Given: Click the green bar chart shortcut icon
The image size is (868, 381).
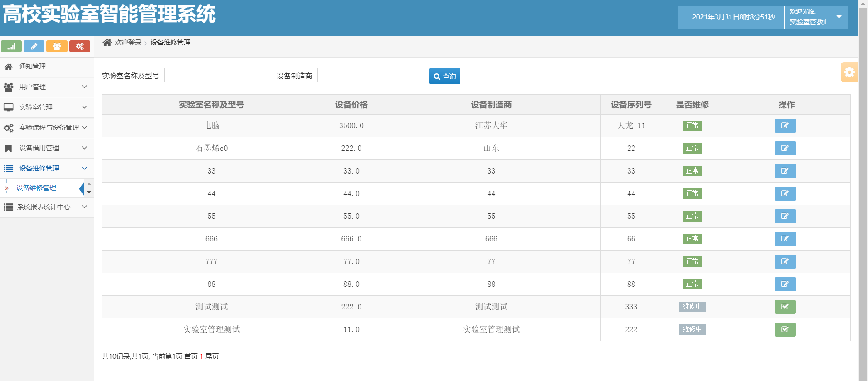Looking at the screenshot, I should pyautogui.click(x=11, y=46).
